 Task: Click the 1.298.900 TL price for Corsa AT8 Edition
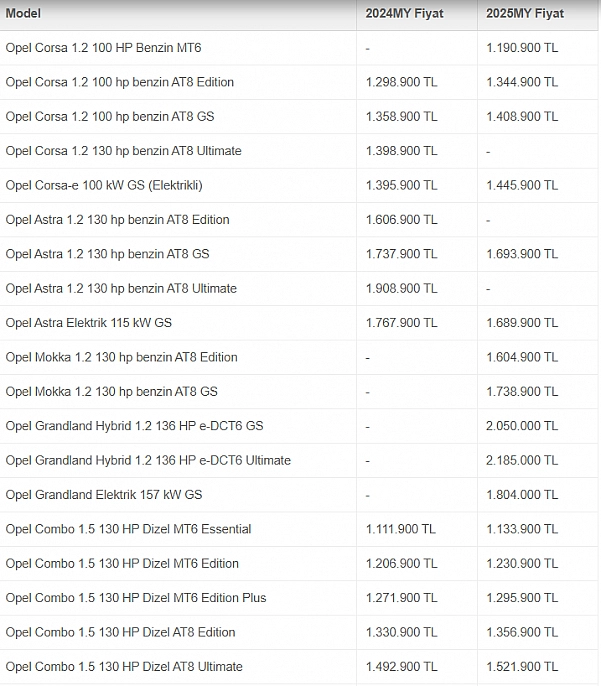(x=401, y=82)
